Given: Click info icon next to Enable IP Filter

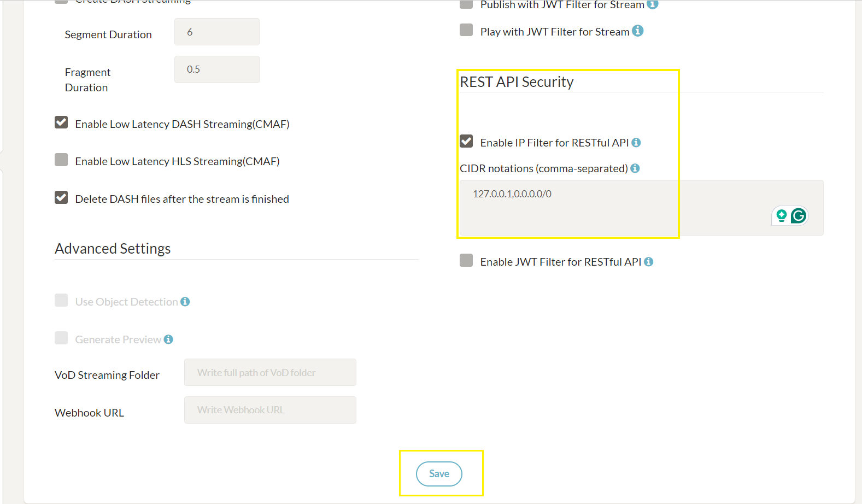Looking at the screenshot, I should [x=636, y=143].
